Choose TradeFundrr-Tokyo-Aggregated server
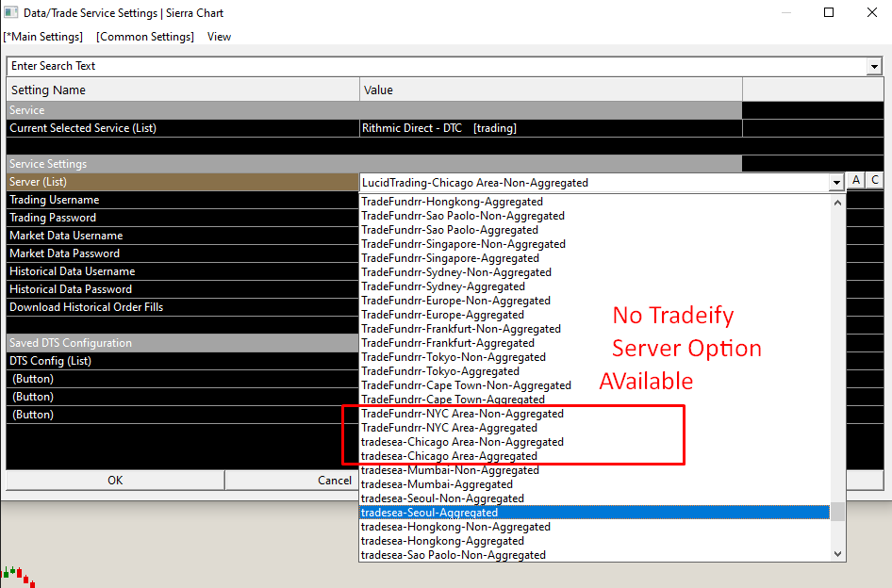The height and width of the screenshot is (588, 892). (x=595, y=371)
